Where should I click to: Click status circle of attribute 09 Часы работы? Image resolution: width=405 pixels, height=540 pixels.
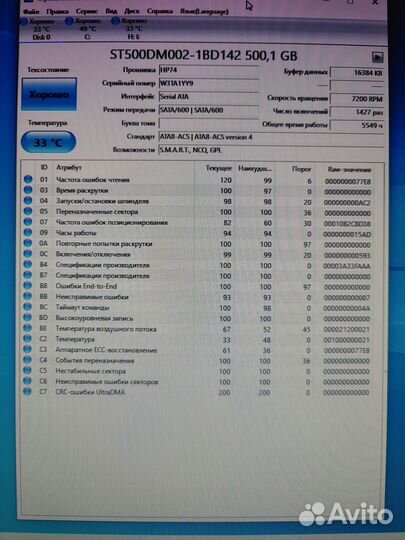coord(28,232)
